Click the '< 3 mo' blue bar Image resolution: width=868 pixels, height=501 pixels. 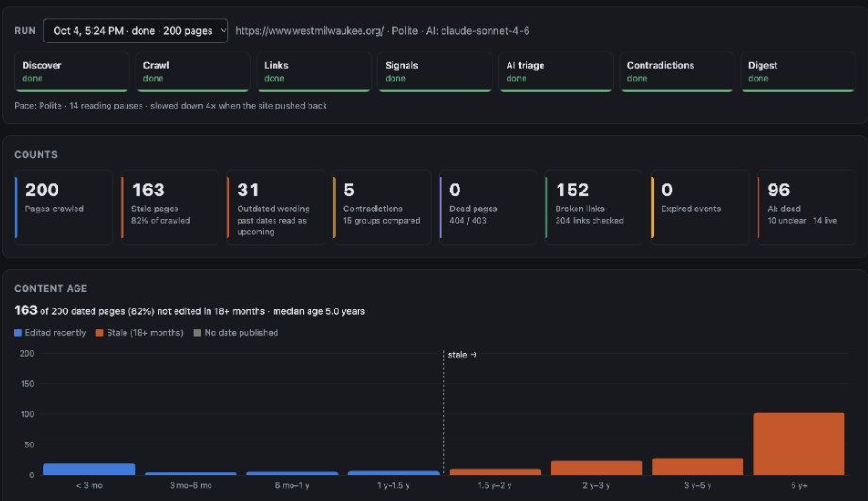(x=89, y=469)
